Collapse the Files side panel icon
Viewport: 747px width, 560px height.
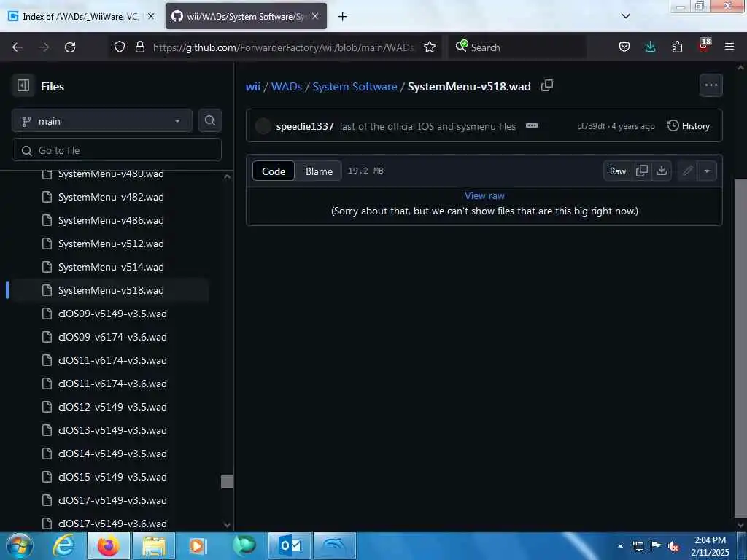(x=23, y=86)
